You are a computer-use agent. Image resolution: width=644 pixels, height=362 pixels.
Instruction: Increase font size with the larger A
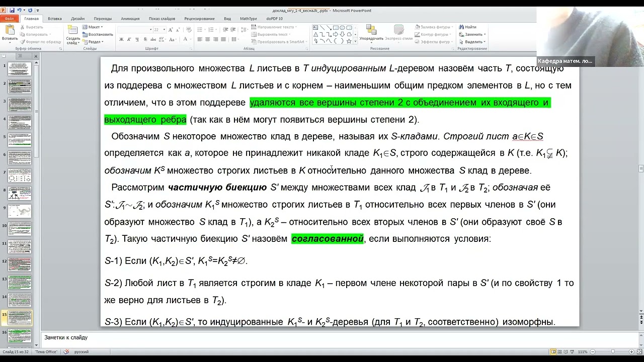(x=171, y=30)
